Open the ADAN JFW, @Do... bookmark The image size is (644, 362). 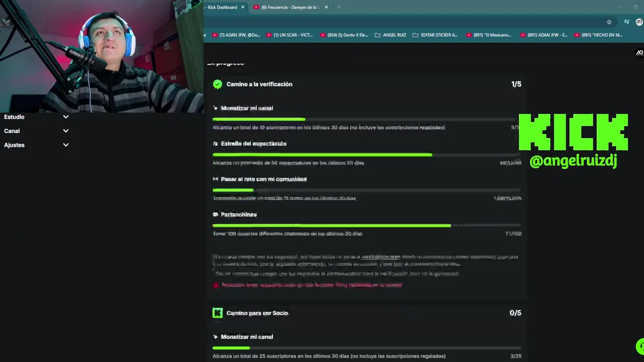(x=236, y=35)
